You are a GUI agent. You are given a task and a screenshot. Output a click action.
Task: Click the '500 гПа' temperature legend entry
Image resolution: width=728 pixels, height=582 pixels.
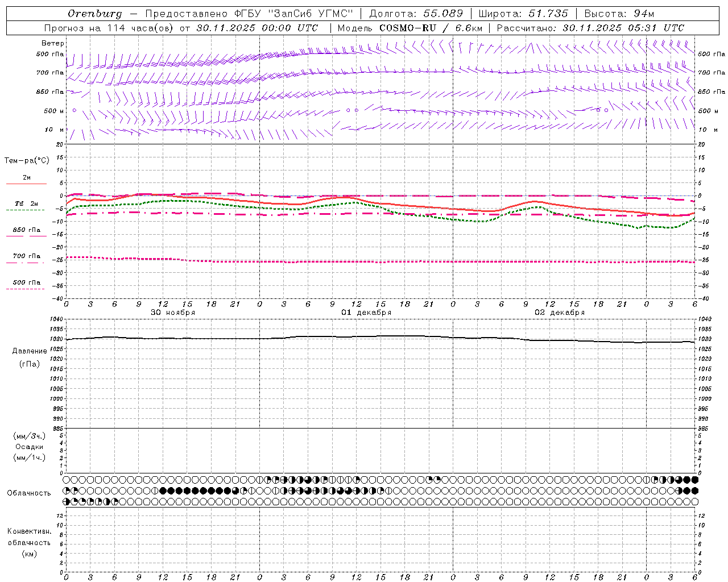click(x=27, y=282)
